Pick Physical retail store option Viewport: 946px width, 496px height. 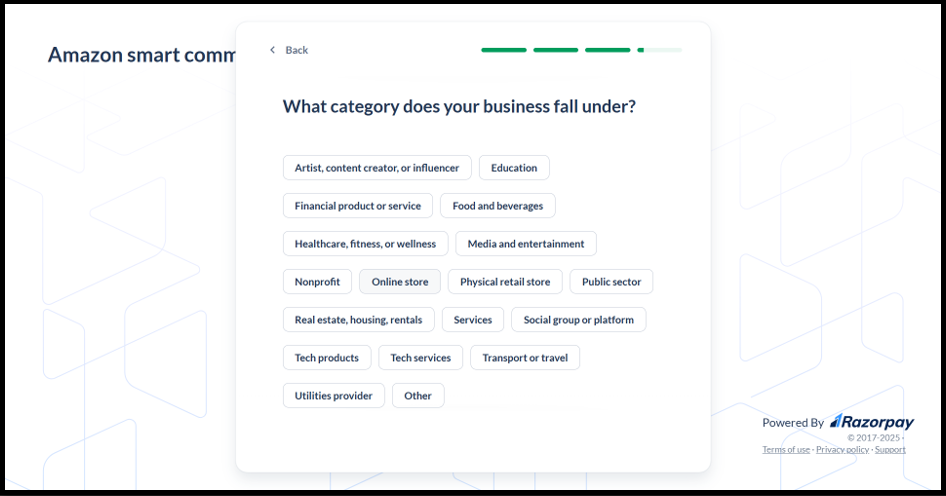click(505, 282)
